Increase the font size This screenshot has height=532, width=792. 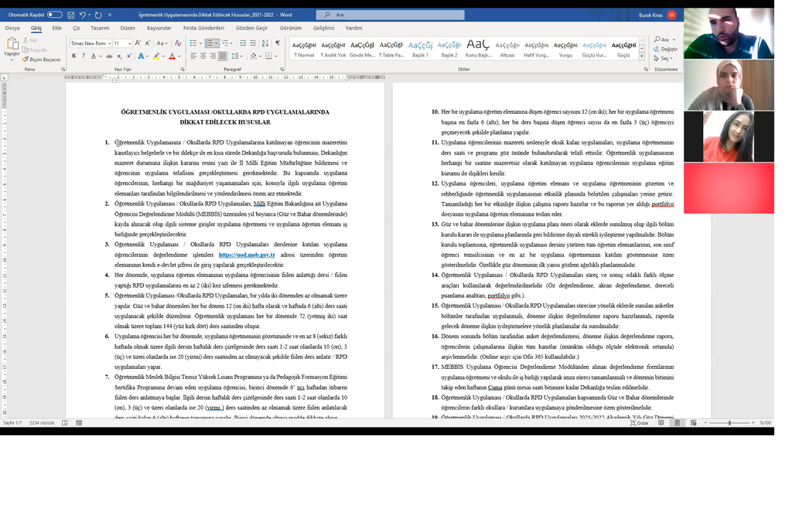(x=138, y=43)
